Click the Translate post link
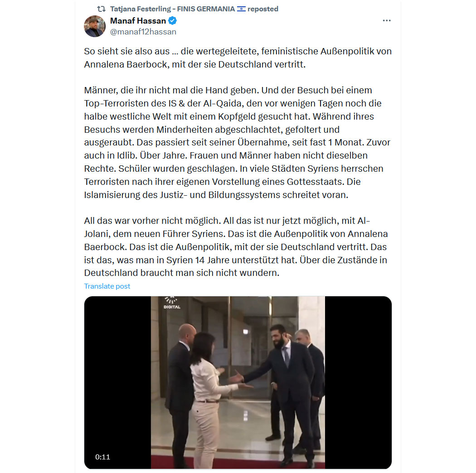Screen dimensions: 476x473 [x=107, y=286]
